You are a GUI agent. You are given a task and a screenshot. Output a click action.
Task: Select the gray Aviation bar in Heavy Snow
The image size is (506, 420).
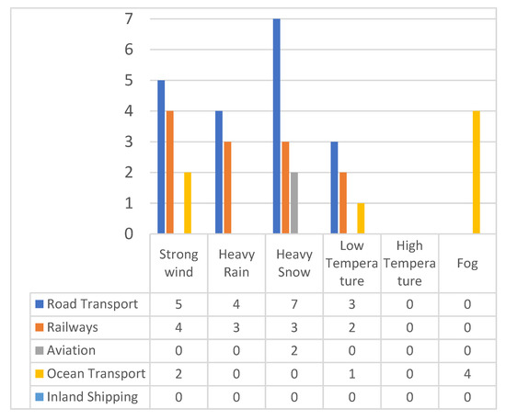[294, 203]
